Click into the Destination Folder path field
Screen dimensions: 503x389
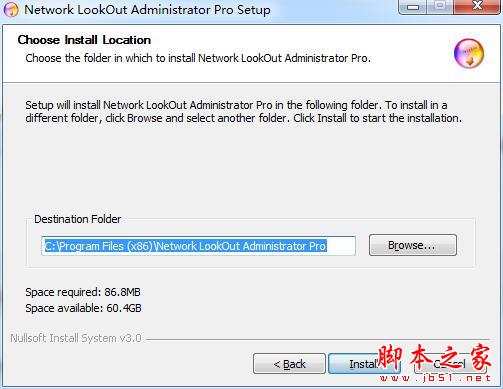tap(198, 246)
